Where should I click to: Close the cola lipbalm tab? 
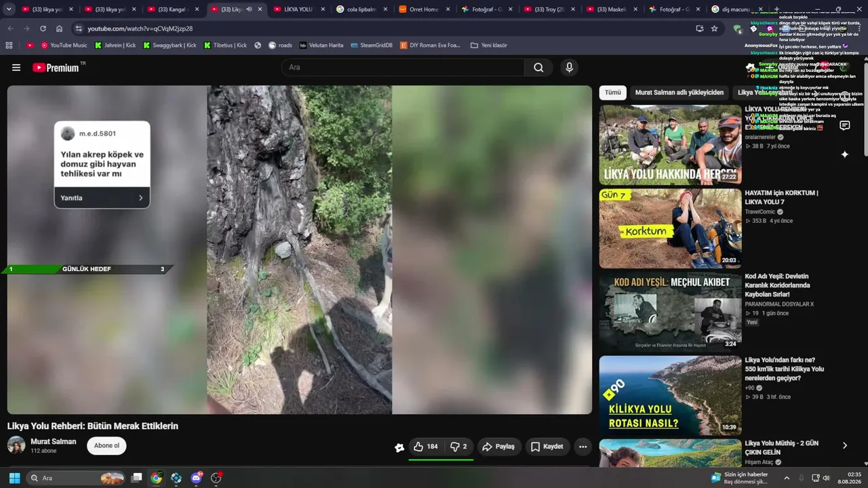click(x=385, y=9)
